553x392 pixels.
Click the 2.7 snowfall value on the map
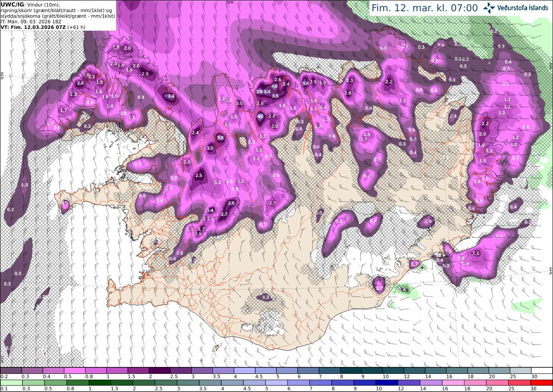pos(224,214)
